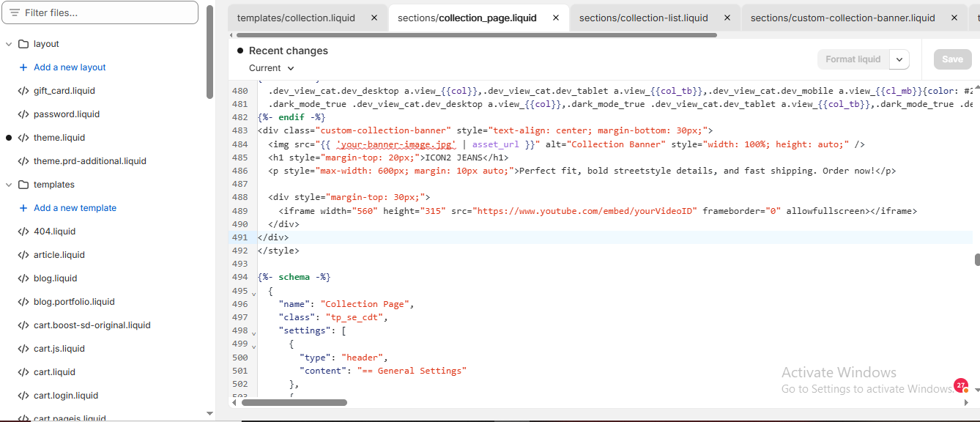Click Add a new layout link
980x422 pixels.
(x=70, y=67)
